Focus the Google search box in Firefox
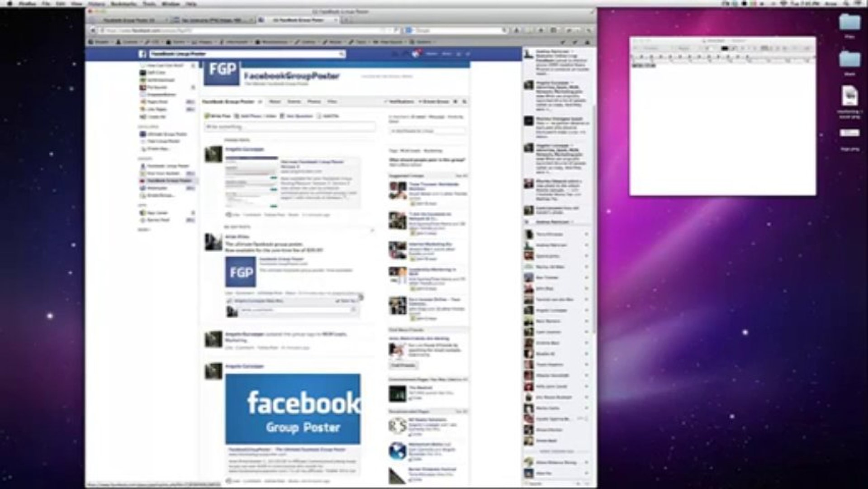Screen dimensions: 868x489 pos(457,30)
